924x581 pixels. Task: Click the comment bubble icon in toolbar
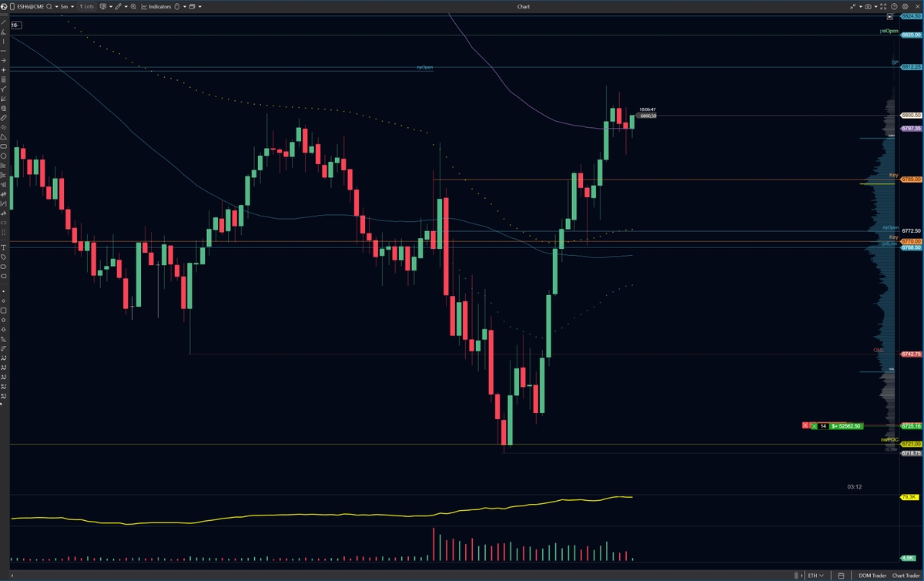(x=102, y=6)
